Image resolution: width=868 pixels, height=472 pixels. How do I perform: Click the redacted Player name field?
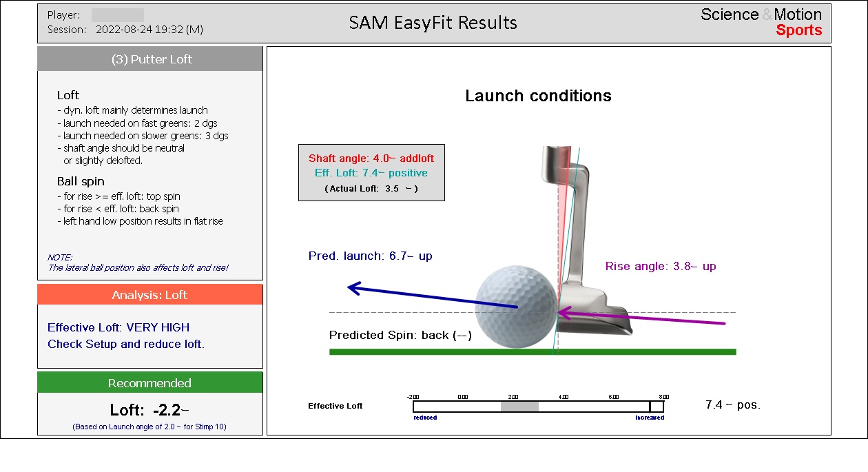117,14
